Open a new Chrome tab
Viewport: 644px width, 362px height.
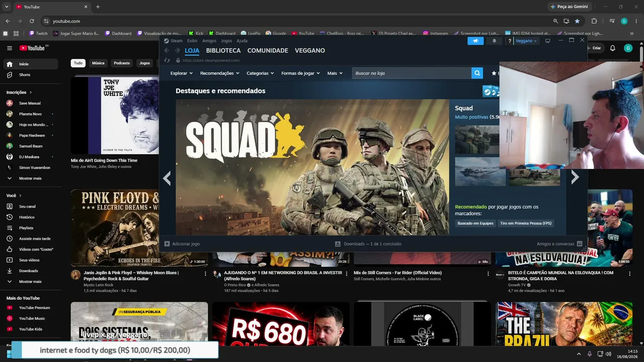click(98, 7)
